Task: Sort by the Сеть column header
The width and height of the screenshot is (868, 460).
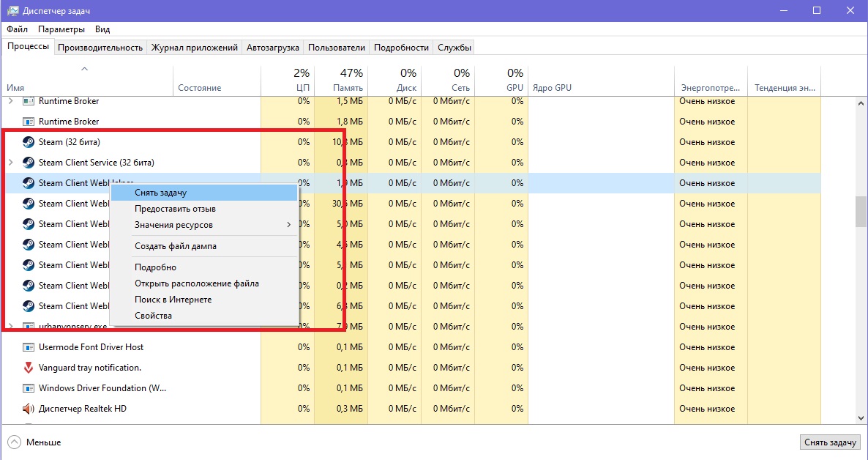Action: click(x=448, y=81)
